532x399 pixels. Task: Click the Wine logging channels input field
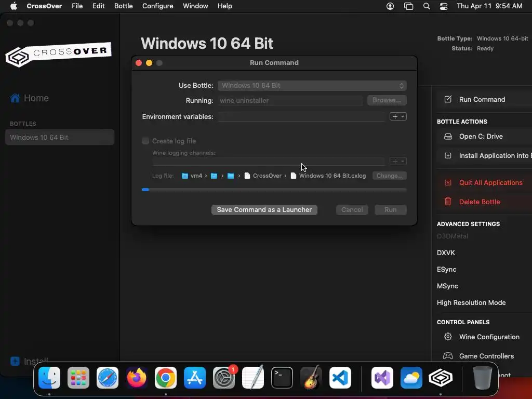point(269,161)
